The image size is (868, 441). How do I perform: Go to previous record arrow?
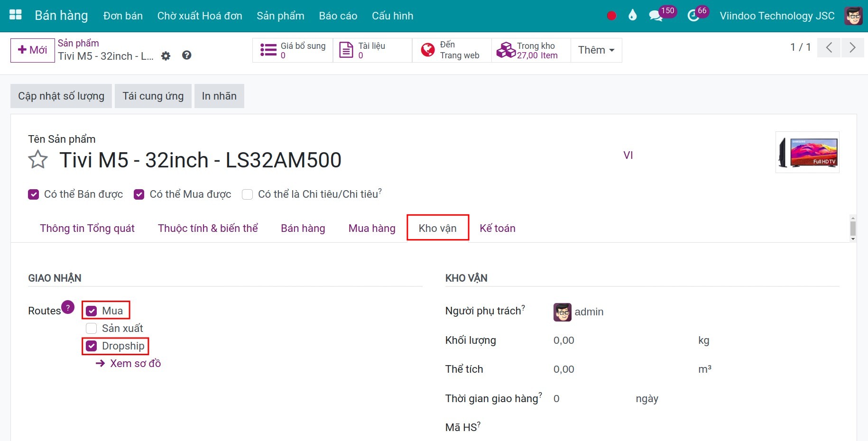click(829, 47)
